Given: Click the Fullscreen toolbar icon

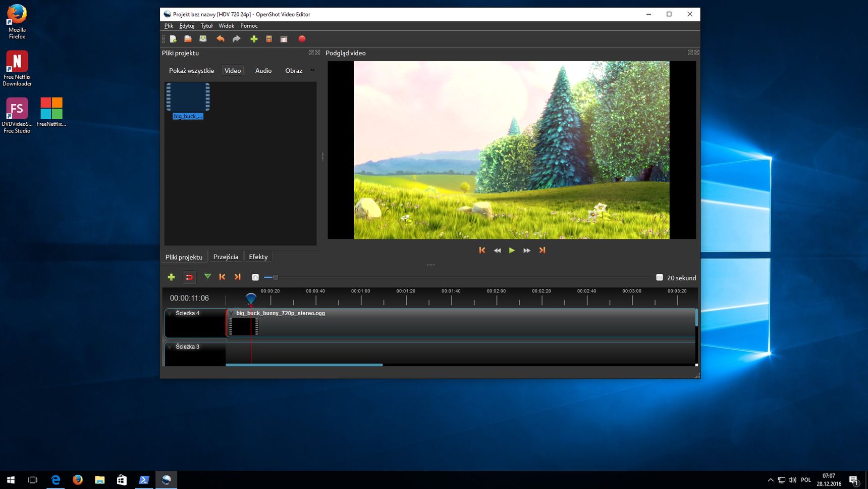Looking at the screenshot, I should (284, 39).
